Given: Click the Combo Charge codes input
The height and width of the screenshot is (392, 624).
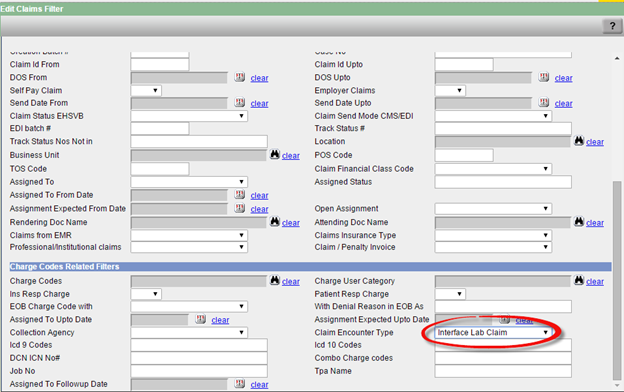Looking at the screenshot, I should 503,358.
